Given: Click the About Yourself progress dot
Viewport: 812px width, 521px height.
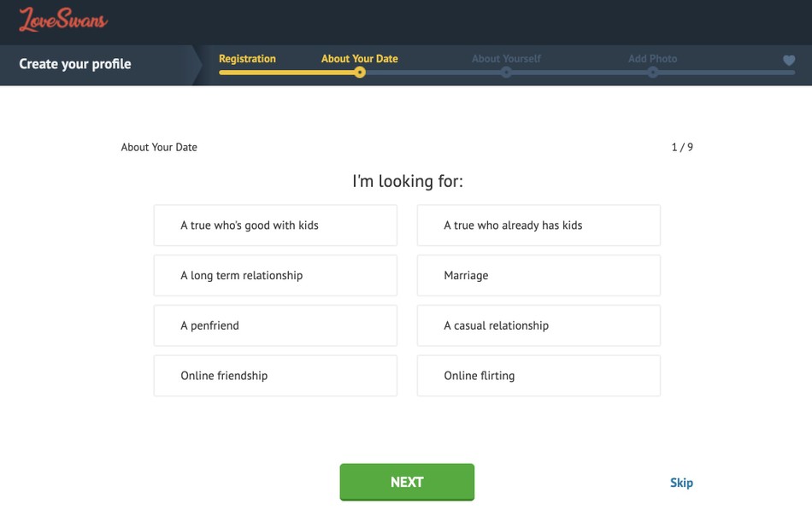Looking at the screenshot, I should pyautogui.click(x=507, y=73).
